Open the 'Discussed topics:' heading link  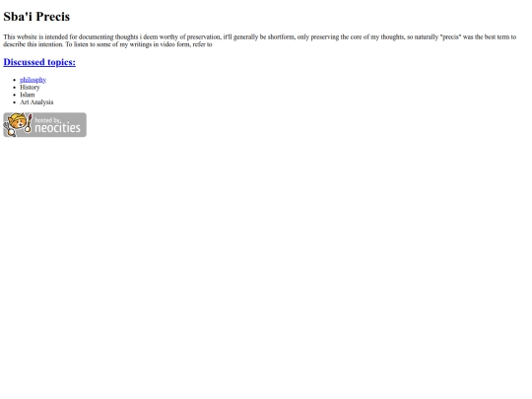click(39, 62)
